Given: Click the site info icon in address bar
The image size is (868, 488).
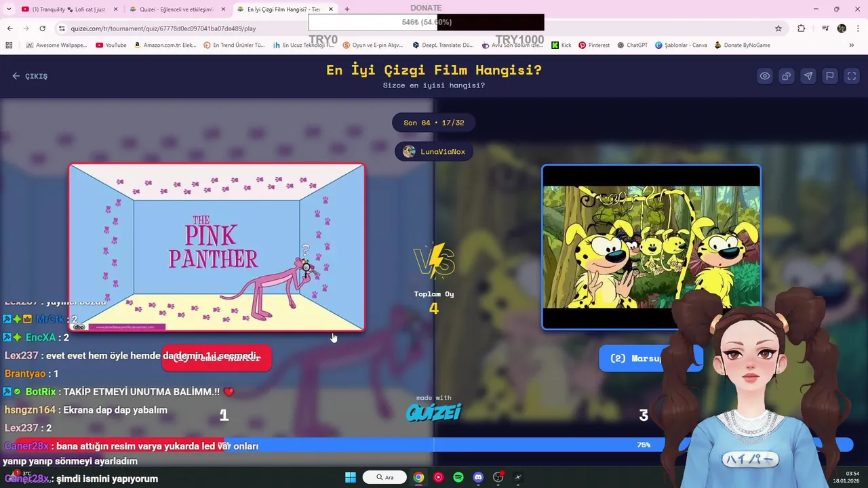Looking at the screenshot, I should (x=62, y=28).
